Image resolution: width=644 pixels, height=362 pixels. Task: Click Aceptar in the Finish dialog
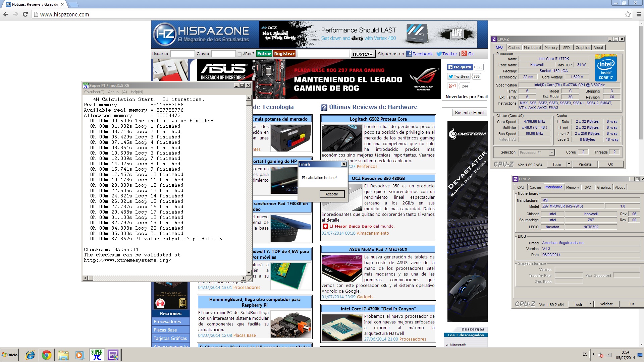point(331,194)
